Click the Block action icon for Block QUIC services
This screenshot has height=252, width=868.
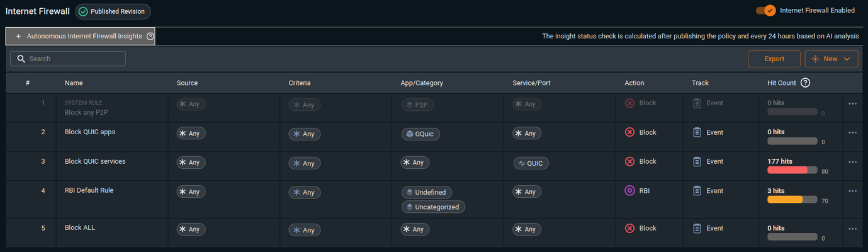629,161
